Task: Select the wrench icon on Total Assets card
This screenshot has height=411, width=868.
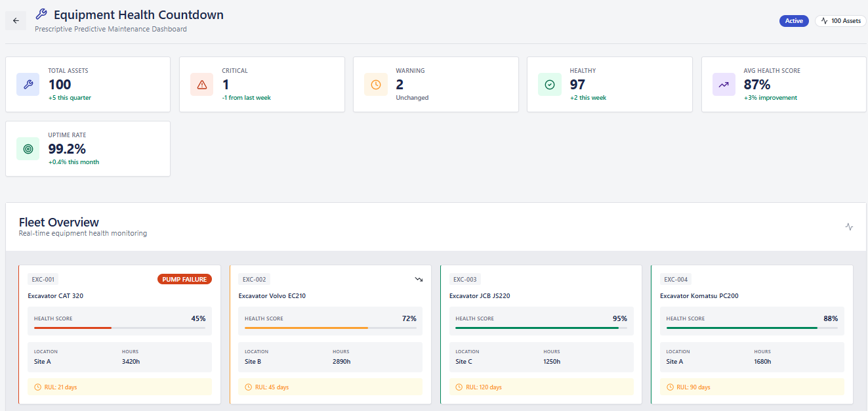Action: pos(27,84)
